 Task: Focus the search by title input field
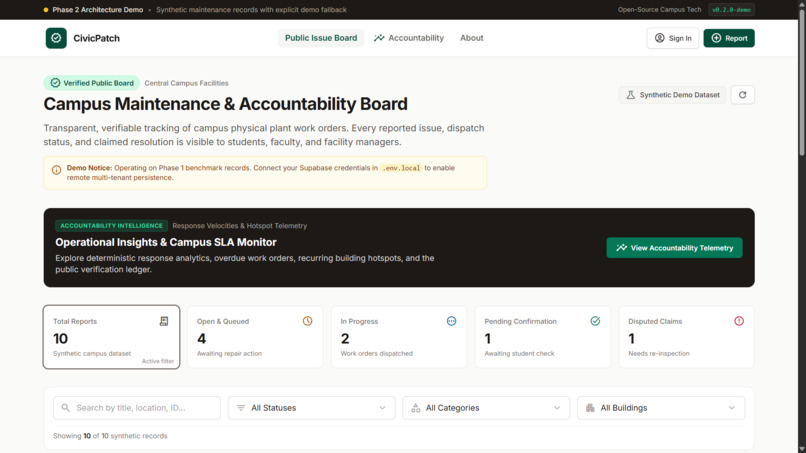[x=137, y=408]
